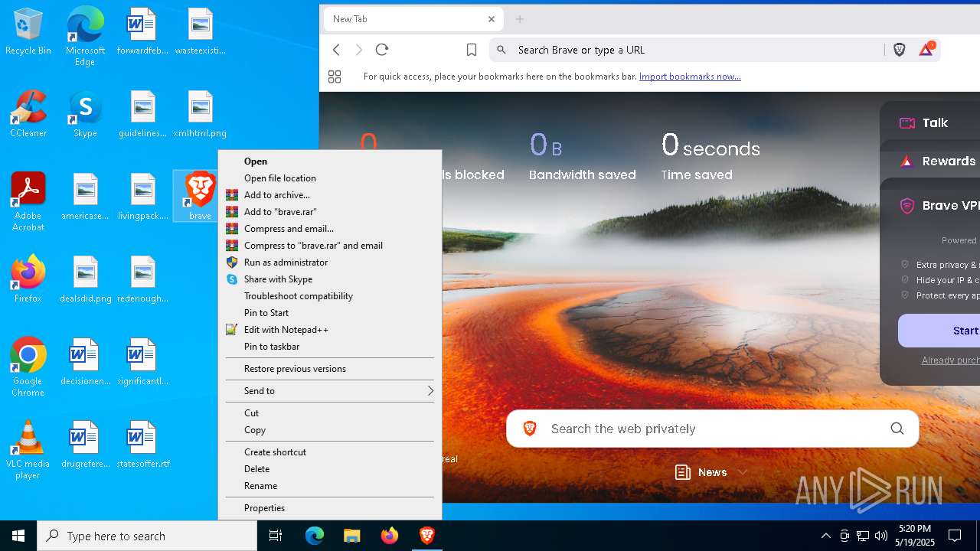This screenshot has width=980, height=551.
Task: Open the bookmarks bar apps grid icon
Action: [335, 77]
